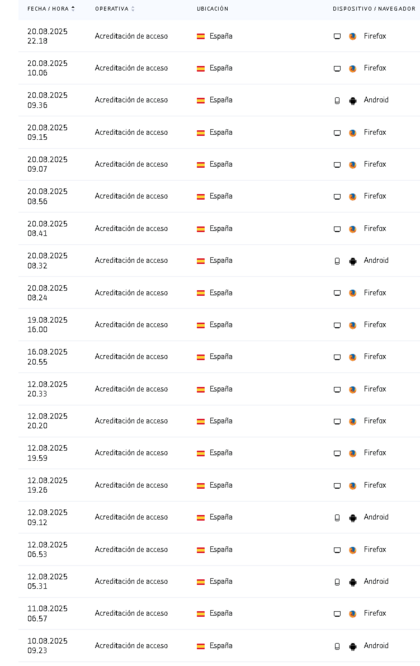Sort by FECHA / HORA column arrow
This screenshot has width=420, height=666.
click(73, 8)
